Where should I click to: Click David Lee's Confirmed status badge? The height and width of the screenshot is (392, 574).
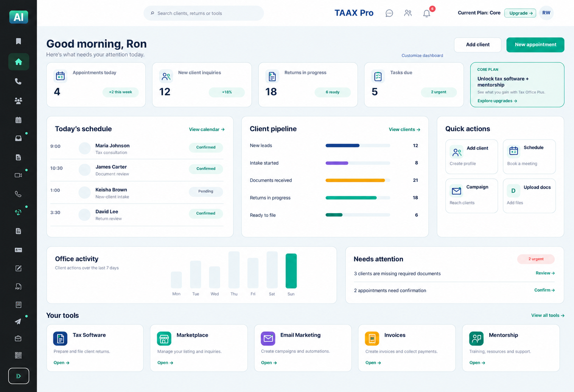(x=205, y=213)
